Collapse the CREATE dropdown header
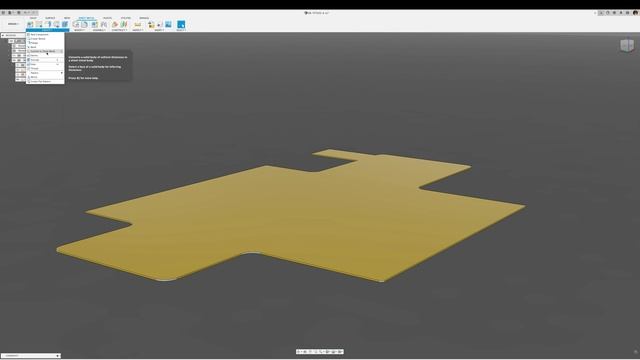 coord(47,30)
